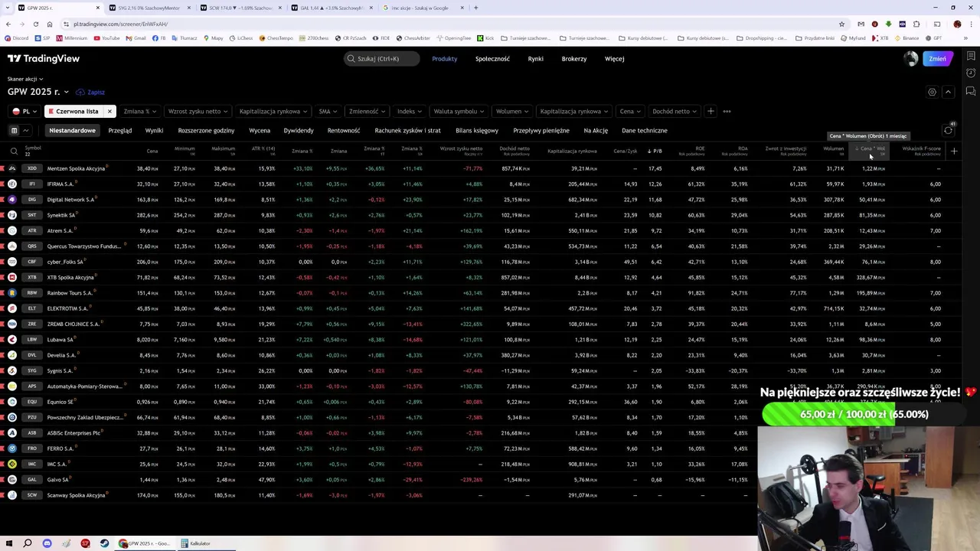980x551 pixels.
Task: Open the Rainbow Tours S.A. stock row
Action: [x=481, y=292]
